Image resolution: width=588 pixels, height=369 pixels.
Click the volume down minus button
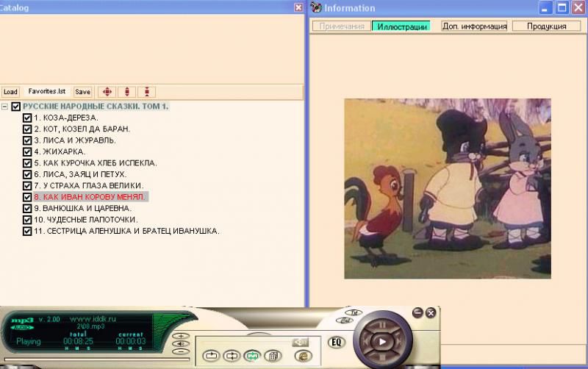coord(181,351)
